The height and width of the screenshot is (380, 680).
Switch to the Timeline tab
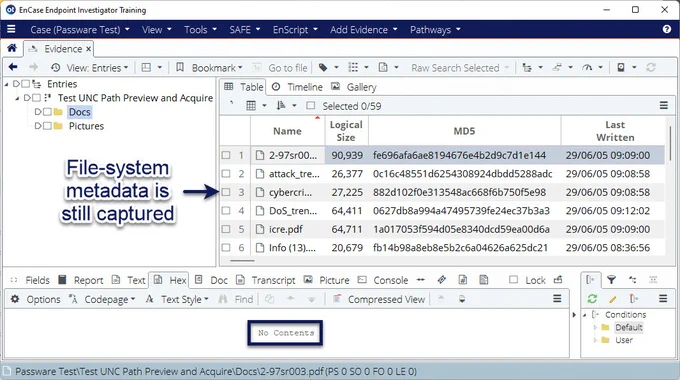click(298, 87)
